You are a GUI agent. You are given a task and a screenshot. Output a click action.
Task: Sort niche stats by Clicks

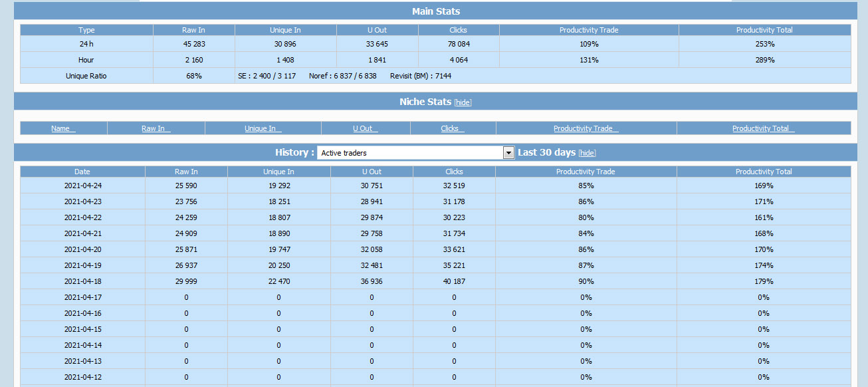453,128
